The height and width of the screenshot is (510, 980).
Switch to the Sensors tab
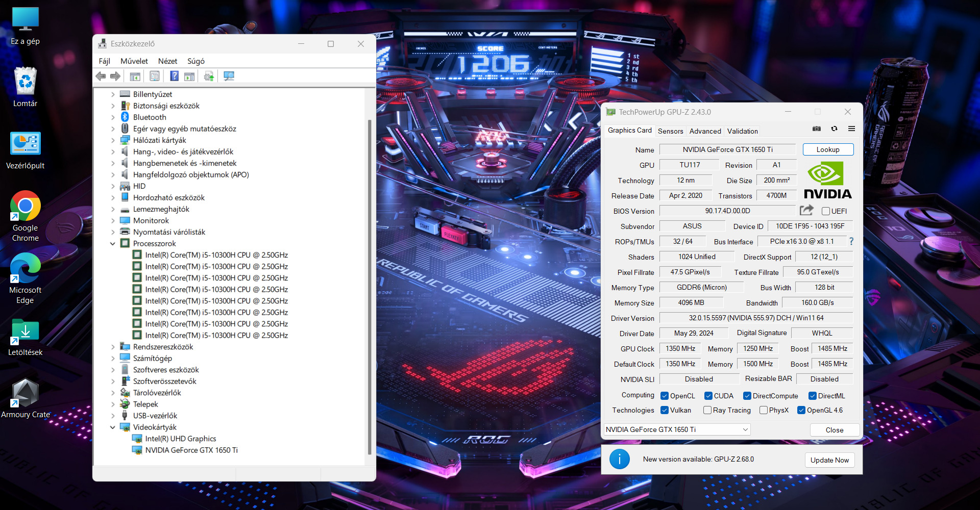pos(671,131)
